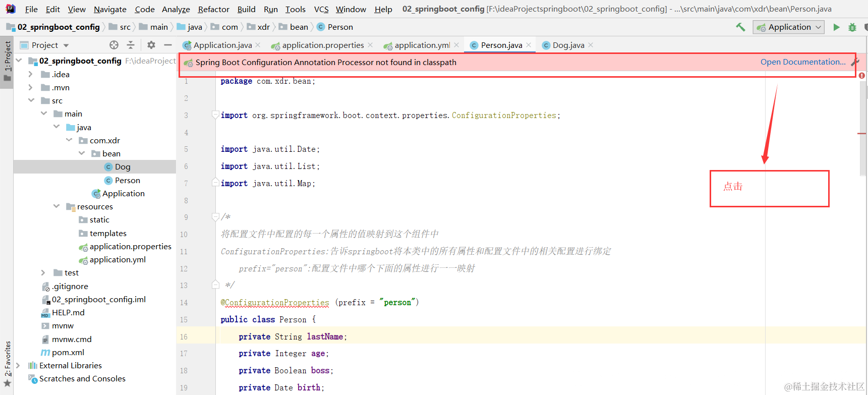This screenshot has width=868, height=395.
Task: Expand the .idea folder
Action: pyautogui.click(x=31, y=74)
